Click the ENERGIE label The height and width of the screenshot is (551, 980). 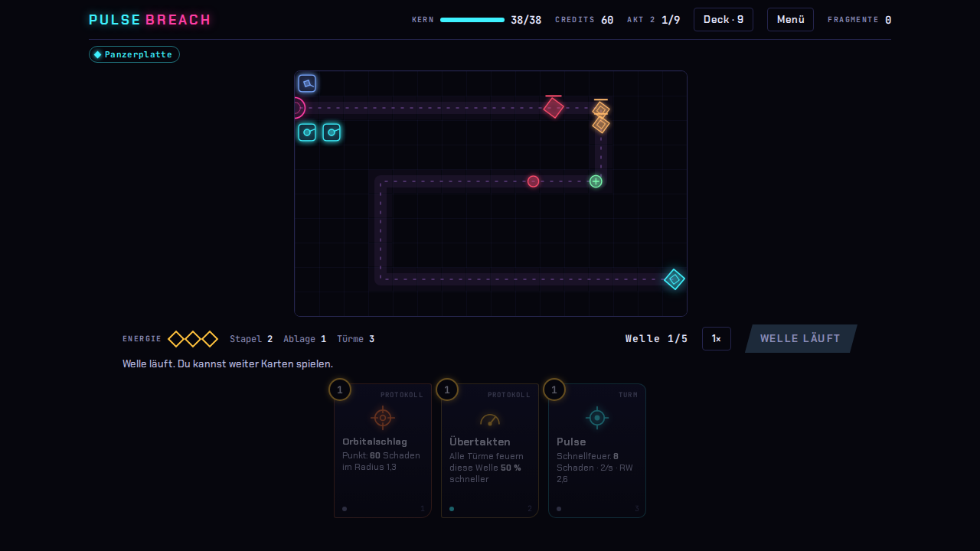pyautogui.click(x=142, y=339)
